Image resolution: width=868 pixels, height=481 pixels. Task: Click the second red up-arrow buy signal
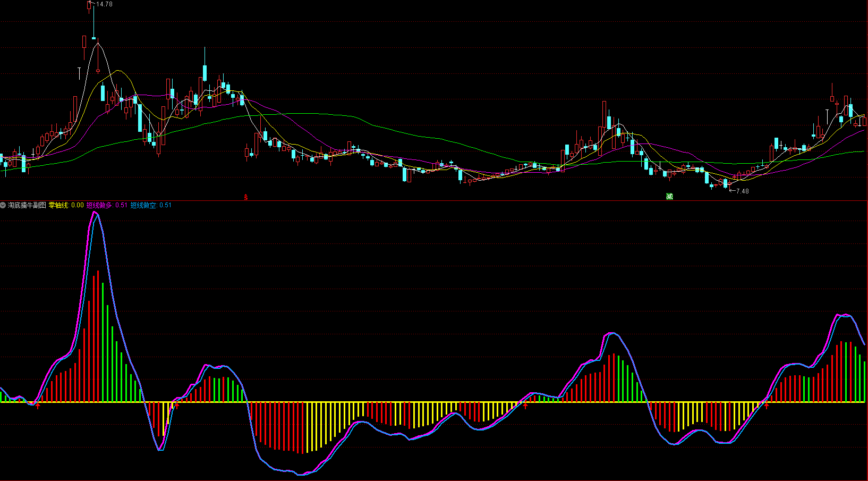[177, 406]
